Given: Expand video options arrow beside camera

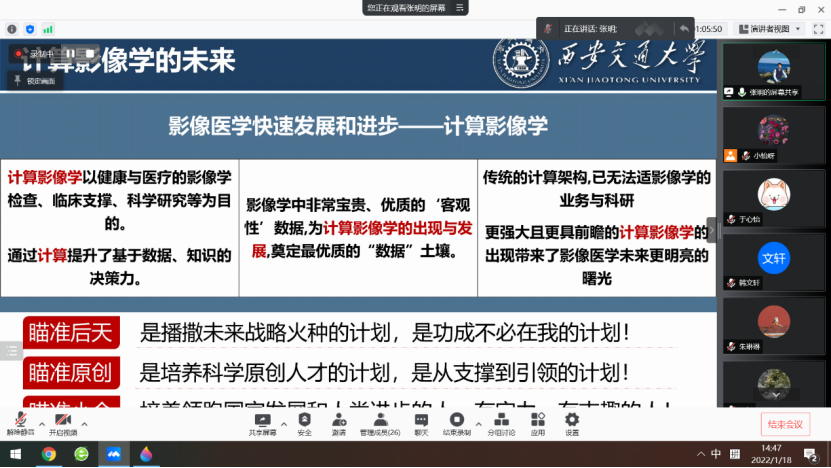Looking at the screenshot, I should click(84, 421).
